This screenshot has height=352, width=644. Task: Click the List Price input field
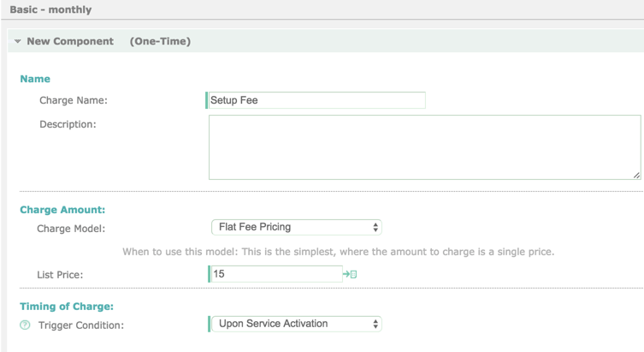coord(276,274)
